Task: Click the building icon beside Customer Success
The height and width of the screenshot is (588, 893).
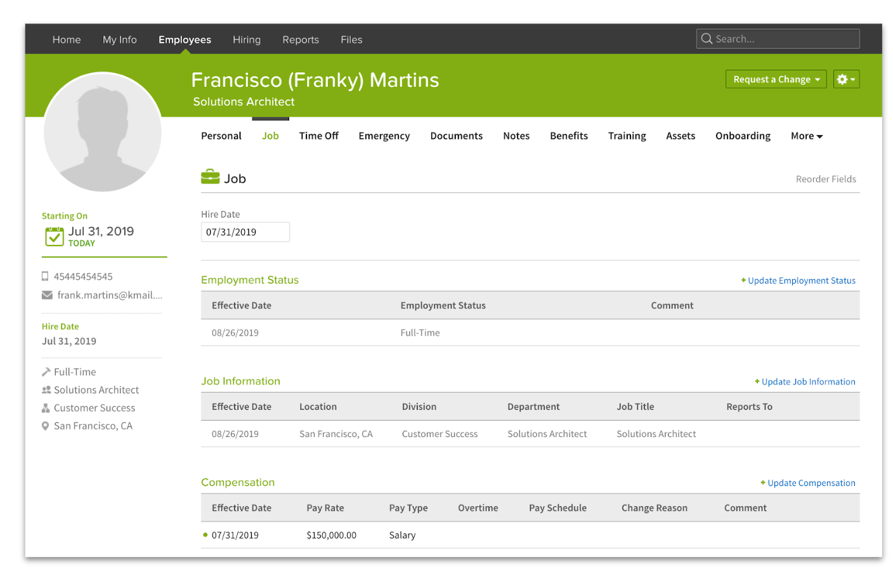Action: [x=44, y=408]
